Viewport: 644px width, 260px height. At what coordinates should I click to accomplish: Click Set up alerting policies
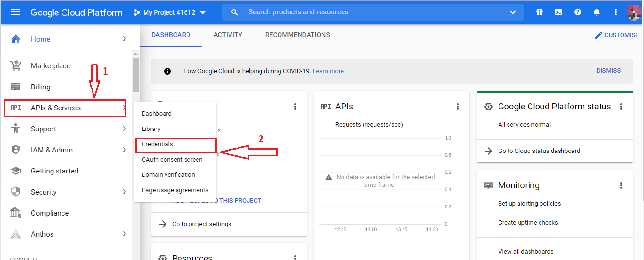pos(530,204)
